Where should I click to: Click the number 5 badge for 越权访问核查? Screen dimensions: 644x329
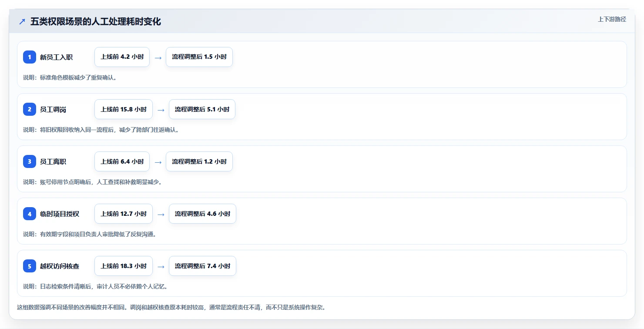[30, 266]
